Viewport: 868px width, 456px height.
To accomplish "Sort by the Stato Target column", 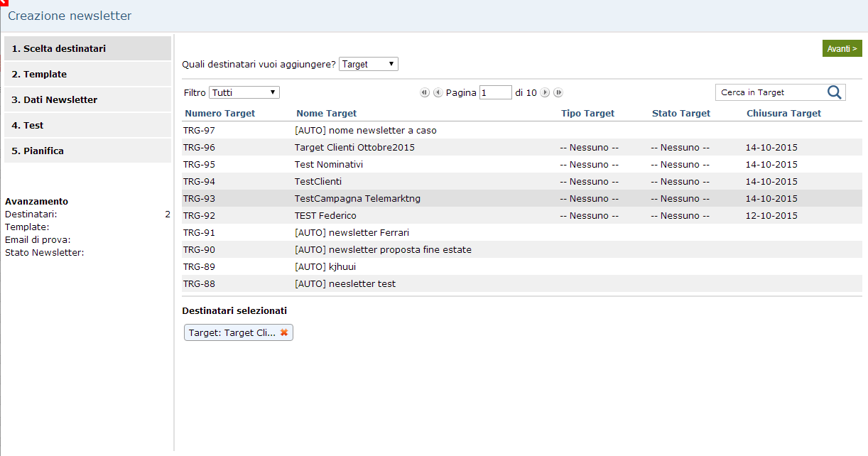I will (681, 113).
